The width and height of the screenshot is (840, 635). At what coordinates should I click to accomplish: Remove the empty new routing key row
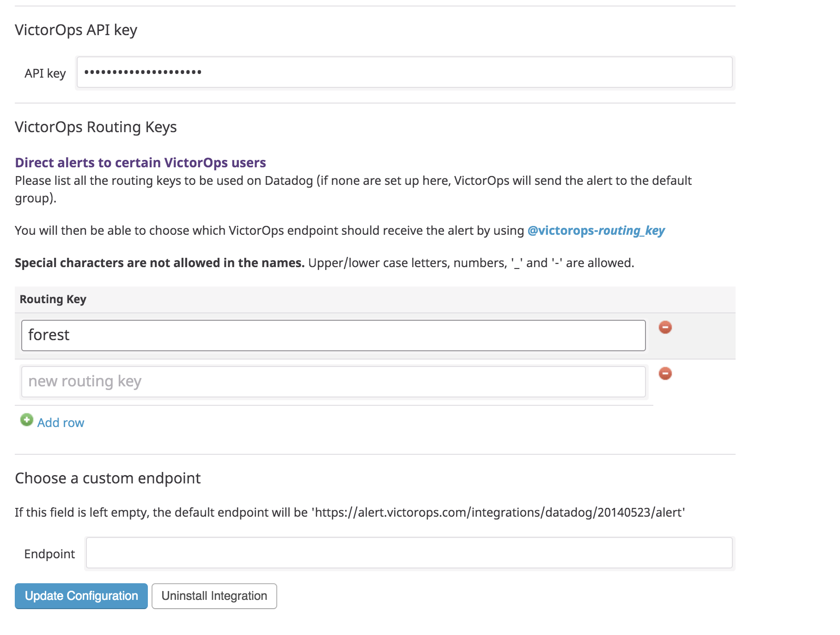[x=665, y=373]
